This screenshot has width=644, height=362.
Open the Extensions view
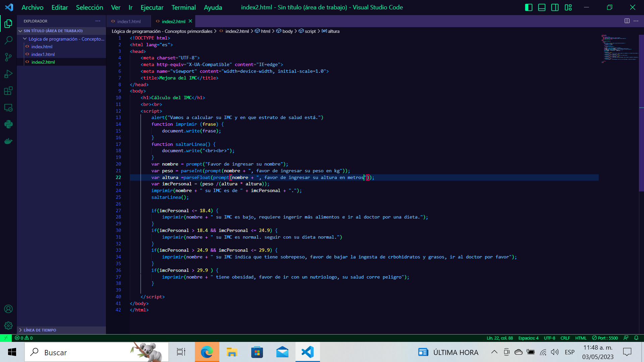(8, 91)
